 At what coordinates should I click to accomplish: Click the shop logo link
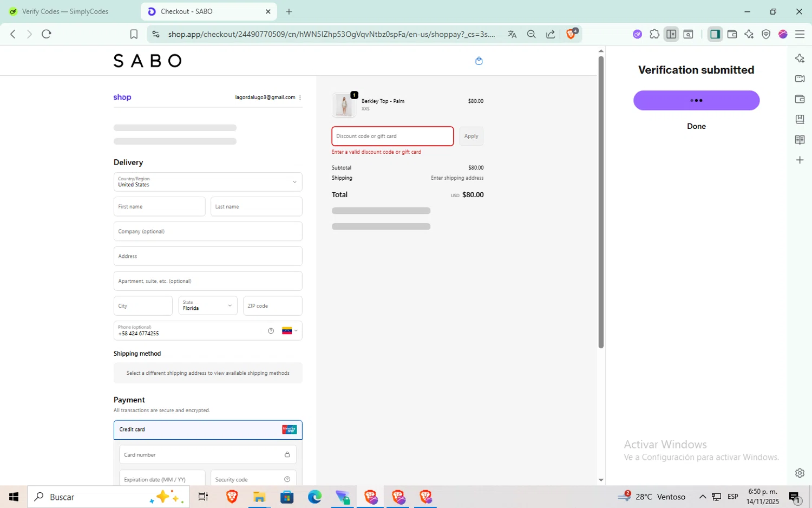click(x=122, y=97)
